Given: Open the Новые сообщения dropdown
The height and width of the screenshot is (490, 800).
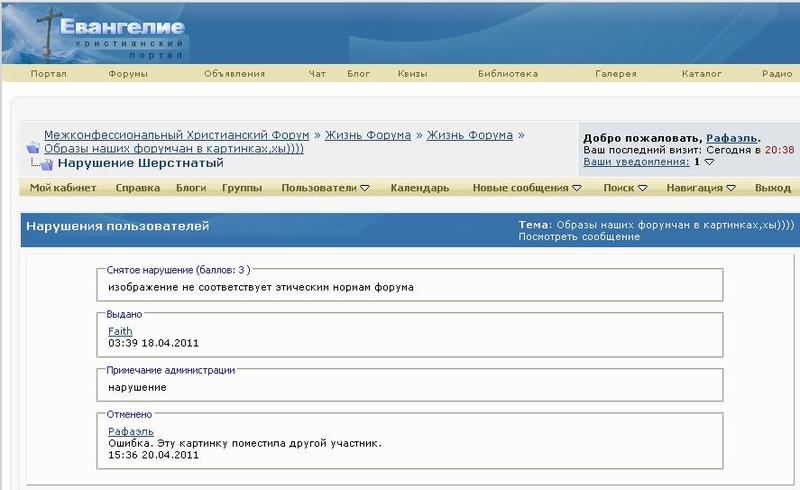Looking at the screenshot, I should coord(527,188).
